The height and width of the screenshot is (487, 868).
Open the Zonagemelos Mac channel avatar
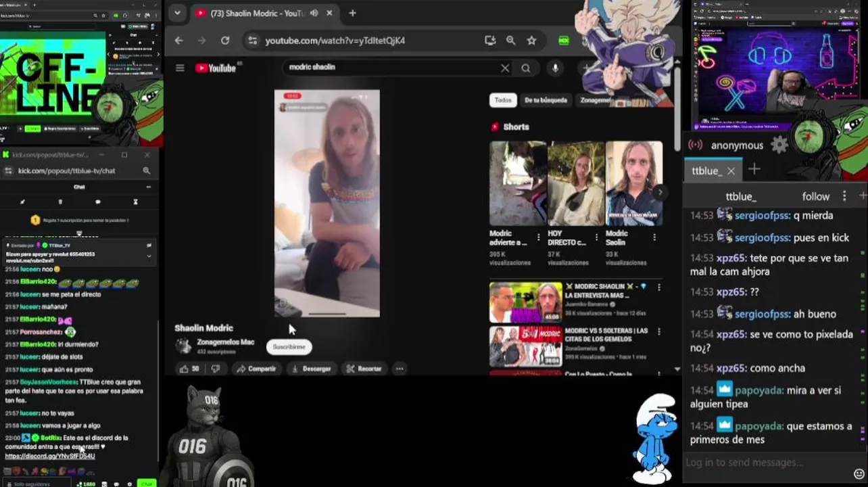point(183,346)
